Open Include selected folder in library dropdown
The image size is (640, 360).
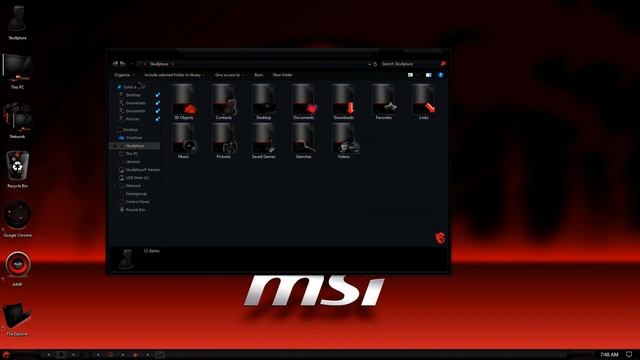tap(174, 75)
